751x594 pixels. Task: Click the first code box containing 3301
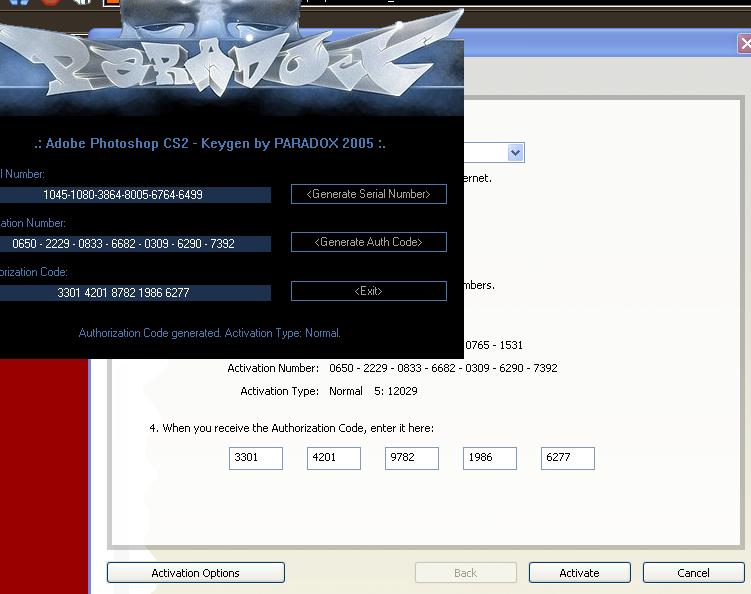coord(255,458)
